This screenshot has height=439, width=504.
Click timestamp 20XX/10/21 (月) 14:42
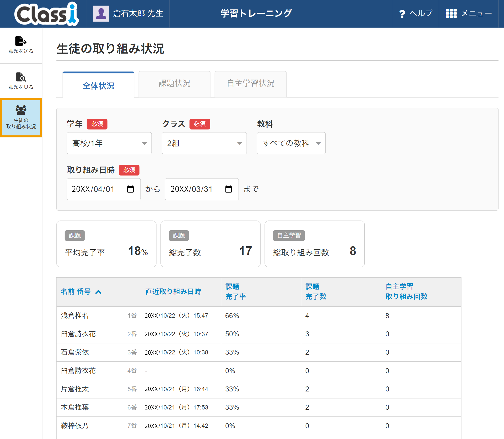[x=176, y=426]
